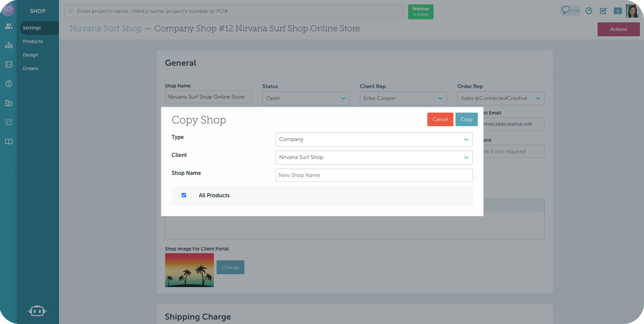Screen dimensions: 644x324
Task: Select the calendar icon in the sidebar
Action: 8,122
